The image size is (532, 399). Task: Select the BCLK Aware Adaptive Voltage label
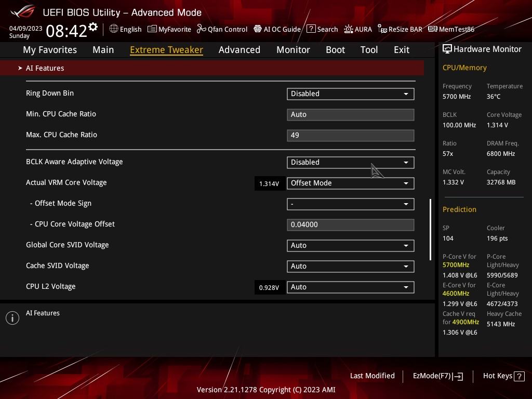point(74,162)
